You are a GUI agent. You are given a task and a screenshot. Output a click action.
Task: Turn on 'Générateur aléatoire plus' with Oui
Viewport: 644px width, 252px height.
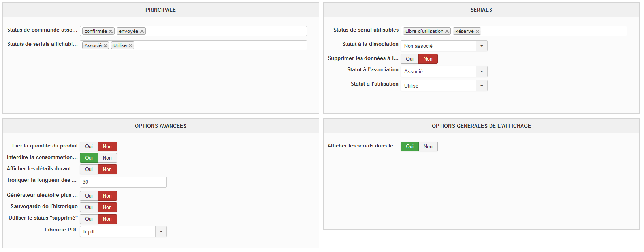pyautogui.click(x=89, y=196)
